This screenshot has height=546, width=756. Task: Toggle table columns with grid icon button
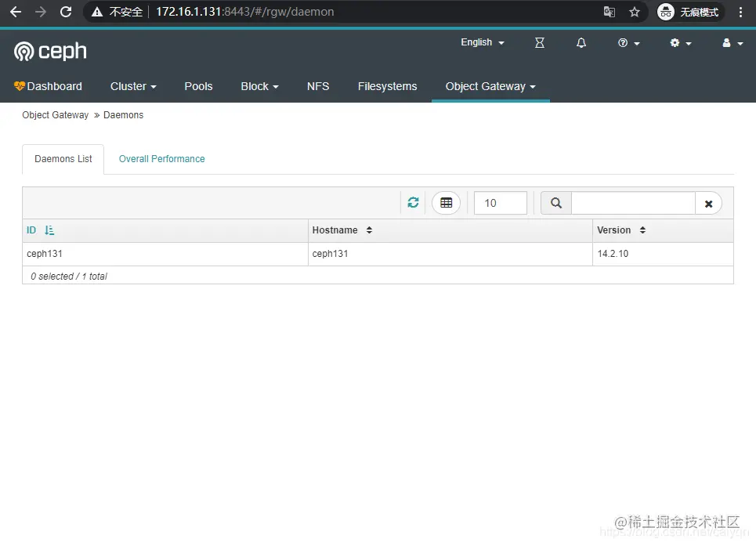[446, 202]
